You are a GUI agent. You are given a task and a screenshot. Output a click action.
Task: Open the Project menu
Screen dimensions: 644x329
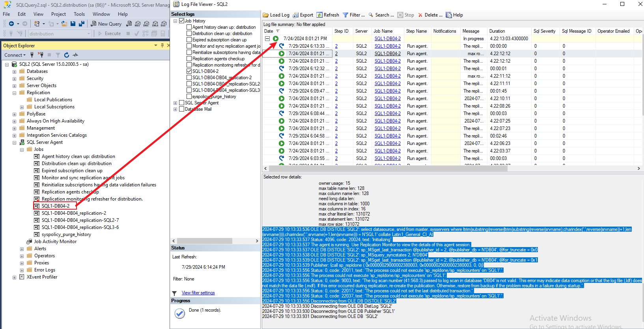[x=59, y=14]
